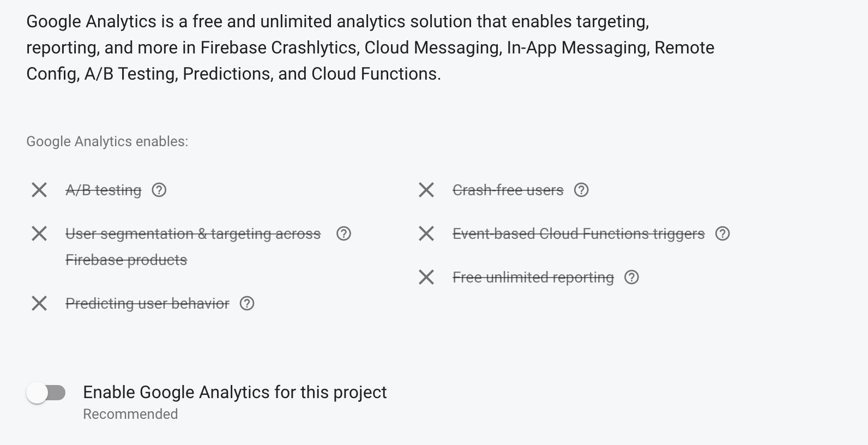
Task: Enable Google Analytics toggle switch
Action: click(46, 393)
